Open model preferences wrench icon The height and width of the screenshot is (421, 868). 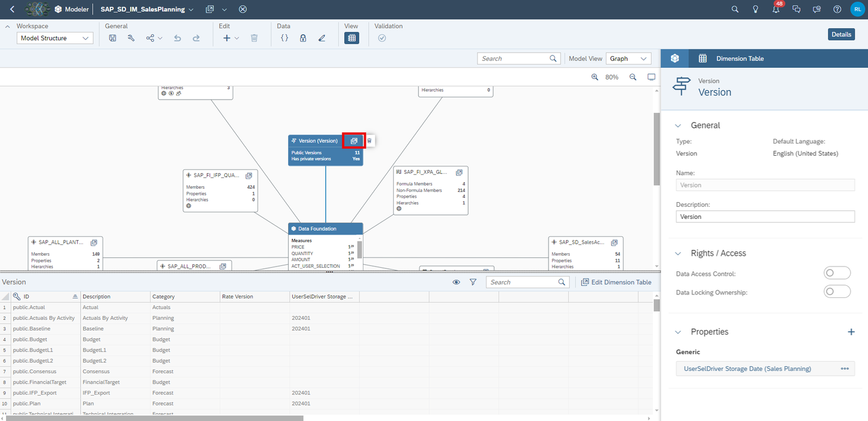coord(131,38)
